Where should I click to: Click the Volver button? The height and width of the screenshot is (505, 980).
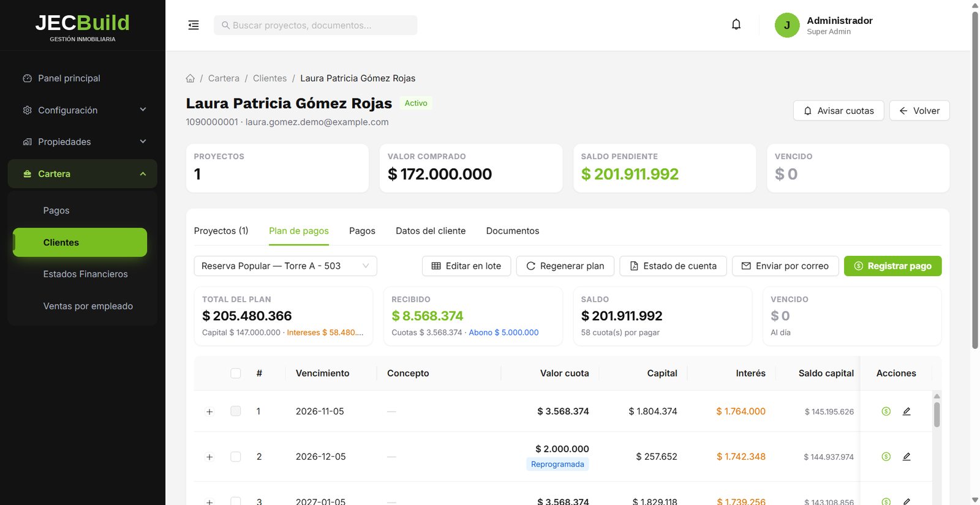[919, 111]
